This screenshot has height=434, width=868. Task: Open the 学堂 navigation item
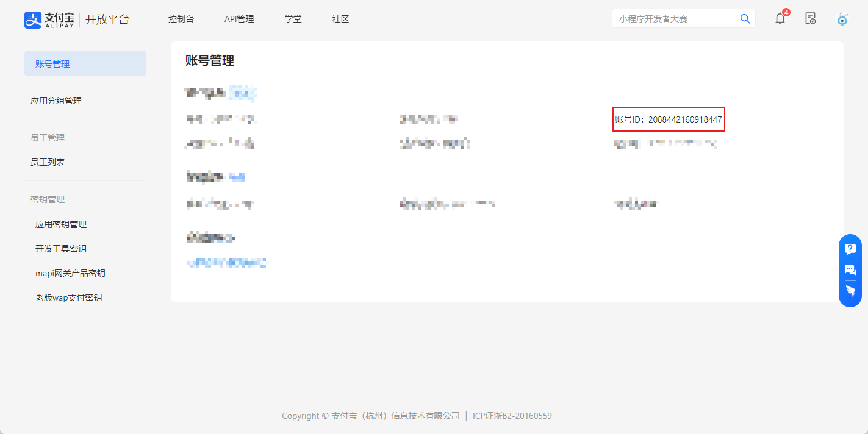click(x=293, y=19)
